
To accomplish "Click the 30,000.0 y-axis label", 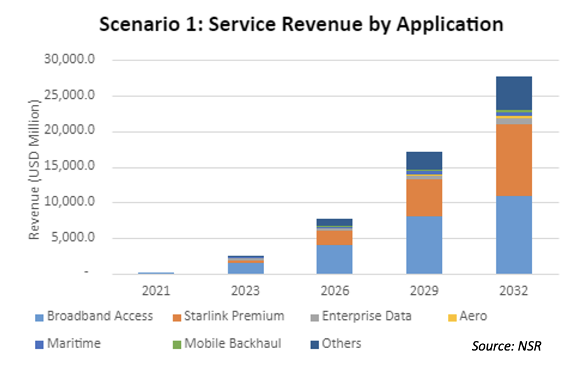I will coord(70,59).
